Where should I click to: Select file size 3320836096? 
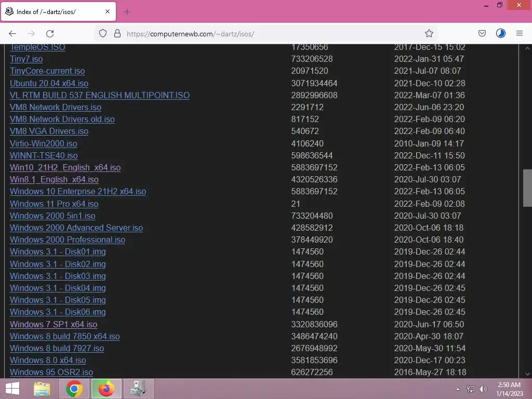(314, 324)
